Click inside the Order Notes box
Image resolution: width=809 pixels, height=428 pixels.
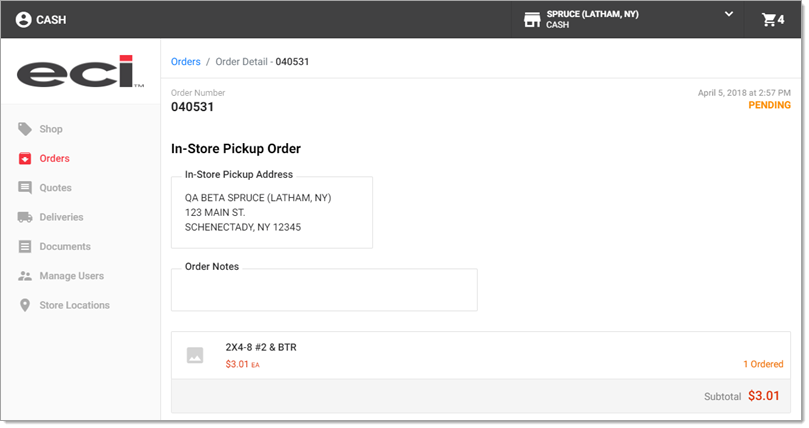tap(324, 290)
